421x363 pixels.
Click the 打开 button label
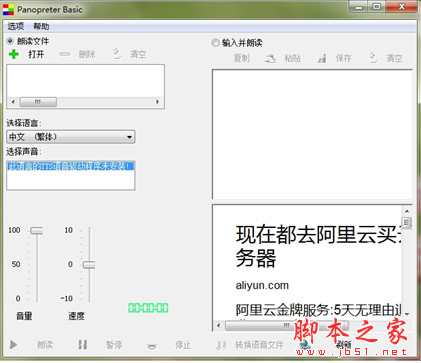[36, 54]
